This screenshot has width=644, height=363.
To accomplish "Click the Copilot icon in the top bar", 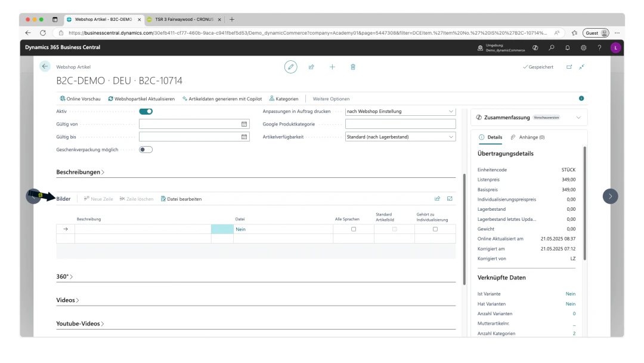I will coord(535,48).
